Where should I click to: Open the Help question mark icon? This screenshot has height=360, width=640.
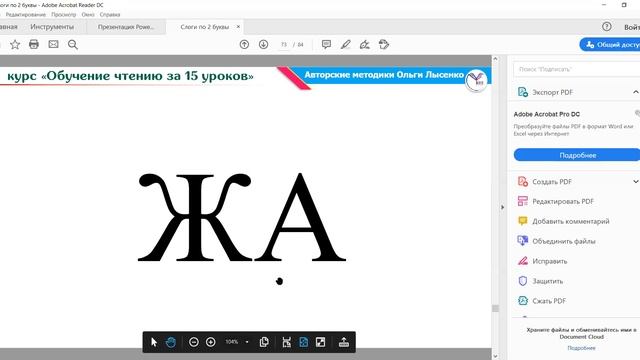point(607,27)
